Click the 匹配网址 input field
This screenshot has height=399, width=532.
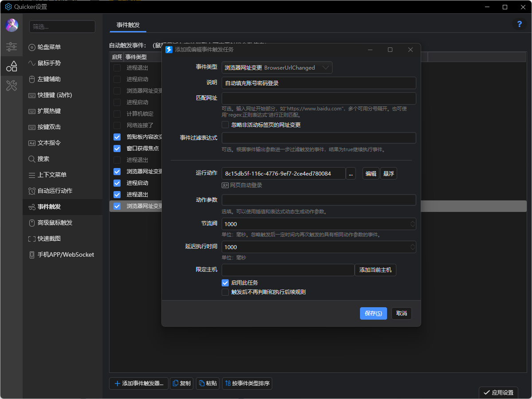coord(319,98)
